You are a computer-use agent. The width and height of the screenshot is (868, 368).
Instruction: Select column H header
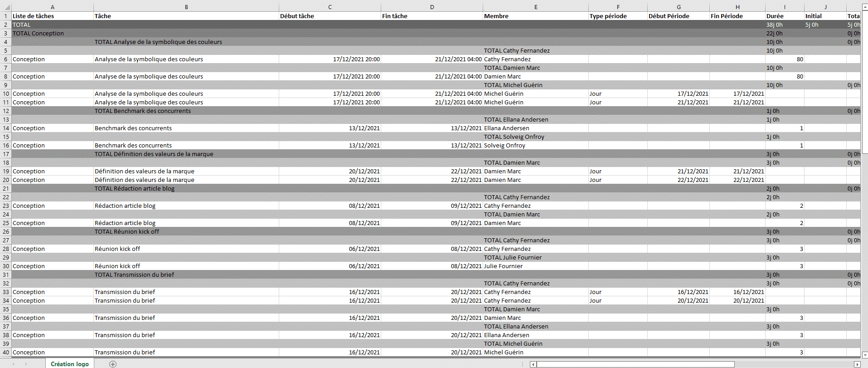point(737,7)
